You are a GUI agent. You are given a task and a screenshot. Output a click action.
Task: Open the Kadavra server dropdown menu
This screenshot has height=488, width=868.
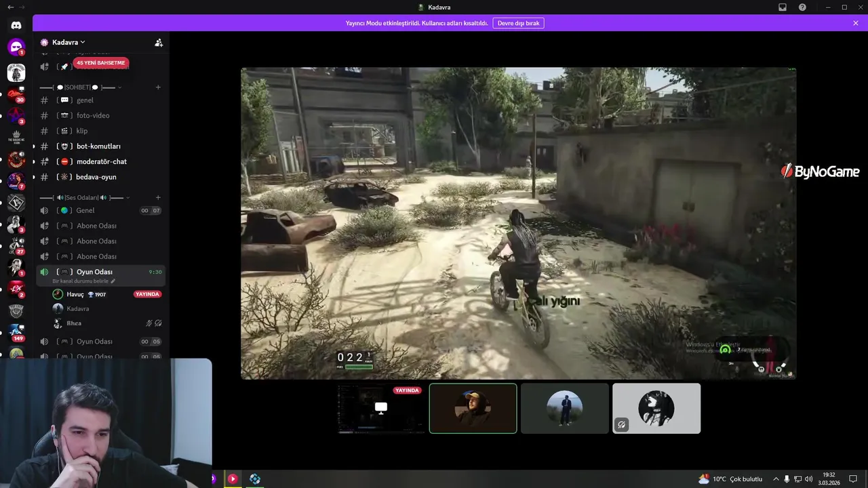click(68, 42)
